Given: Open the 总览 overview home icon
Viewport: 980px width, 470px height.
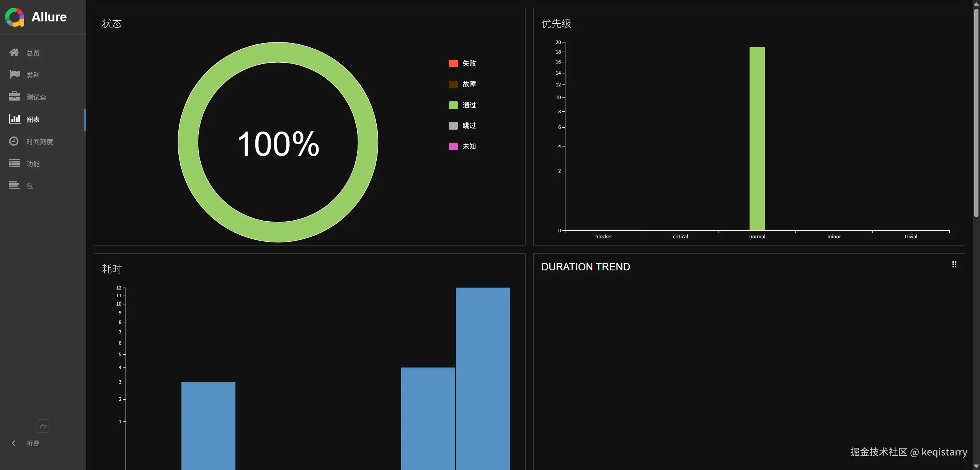Looking at the screenshot, I should pyautogui.click(x=14, y=52).
